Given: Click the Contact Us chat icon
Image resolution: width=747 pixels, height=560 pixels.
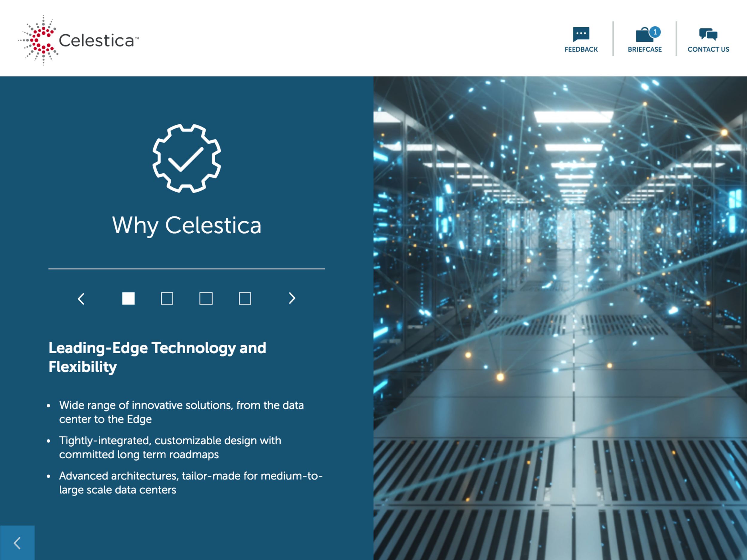Looking at the screenshot, I should [x=708, y=34].
